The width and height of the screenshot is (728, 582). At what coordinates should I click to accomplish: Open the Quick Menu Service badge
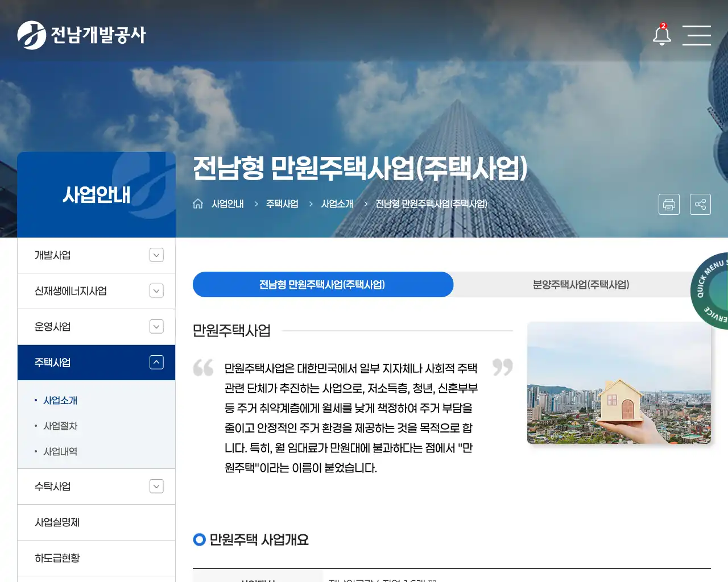(710, 290)
